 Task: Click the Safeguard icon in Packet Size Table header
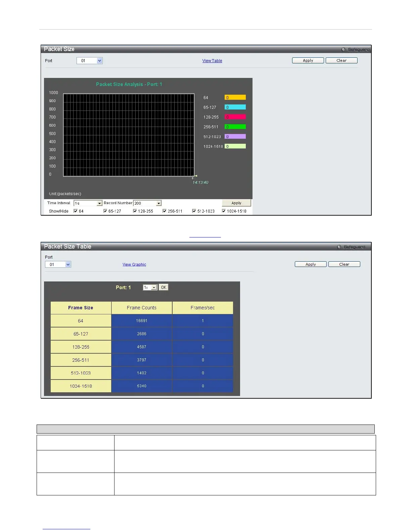(x=339, y=247)
